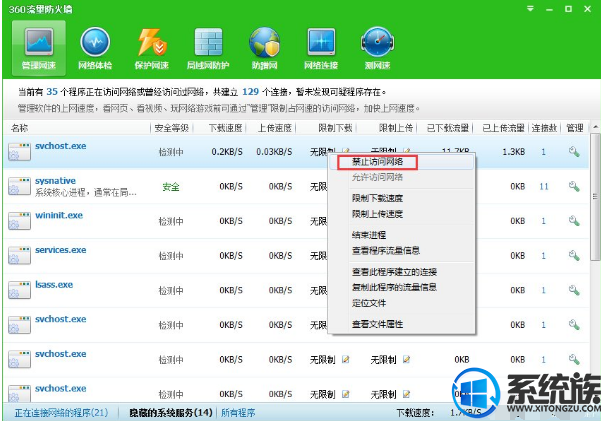
Task: Sort by the 下载速度 column header
Action: click(x=225, y=128)
